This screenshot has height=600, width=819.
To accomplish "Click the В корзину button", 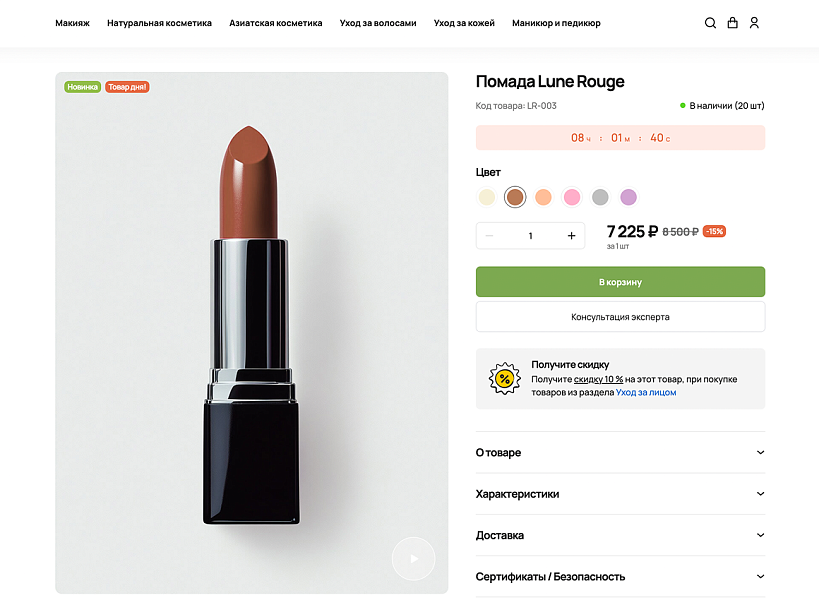I will (x=620, y=281).
